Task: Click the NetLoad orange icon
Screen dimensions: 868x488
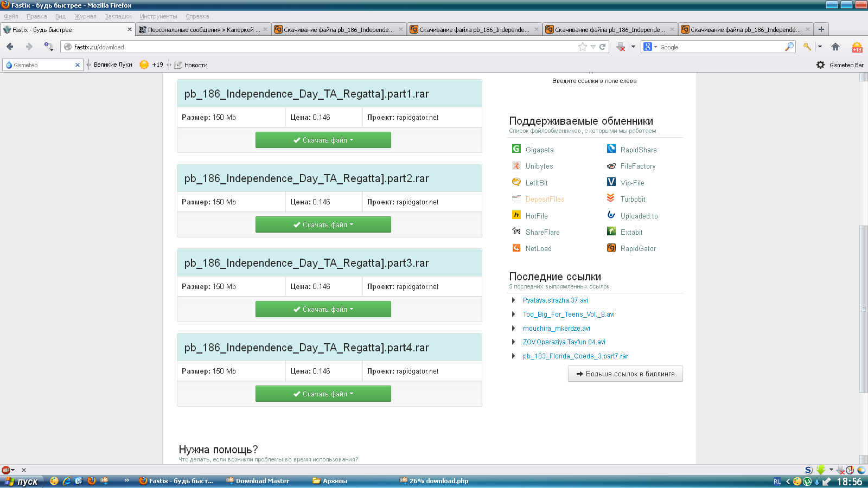Action: pyautogui.click(x=516, y=248)
